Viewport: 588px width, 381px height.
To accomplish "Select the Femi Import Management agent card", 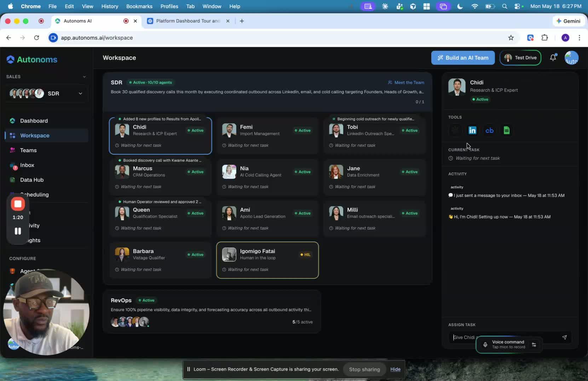I will tap(267, 136).
